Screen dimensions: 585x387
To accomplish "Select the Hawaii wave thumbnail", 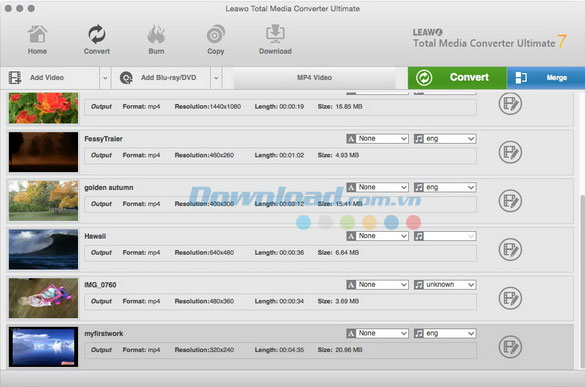I will click(x=44, y=249).
